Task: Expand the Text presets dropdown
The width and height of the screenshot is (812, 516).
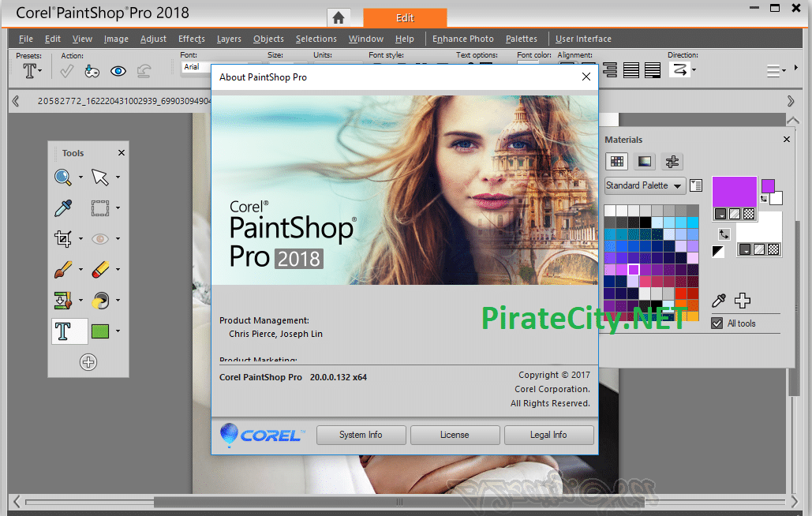Action: point(40,70)
